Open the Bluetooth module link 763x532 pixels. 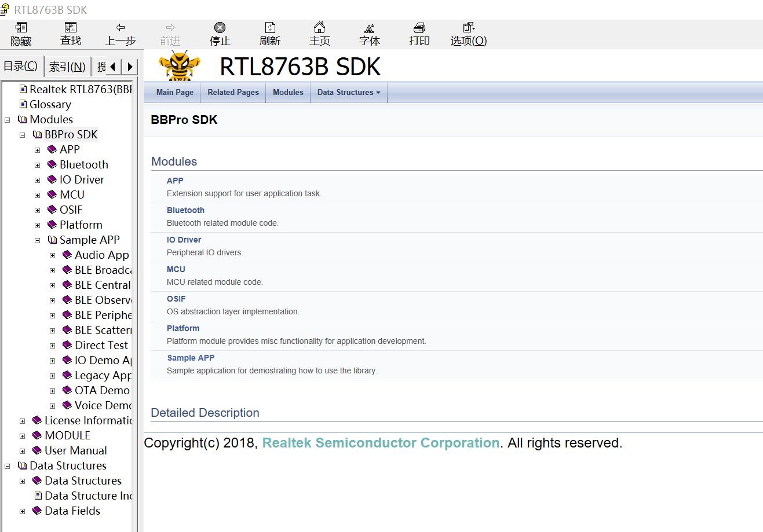coord(185,210)
